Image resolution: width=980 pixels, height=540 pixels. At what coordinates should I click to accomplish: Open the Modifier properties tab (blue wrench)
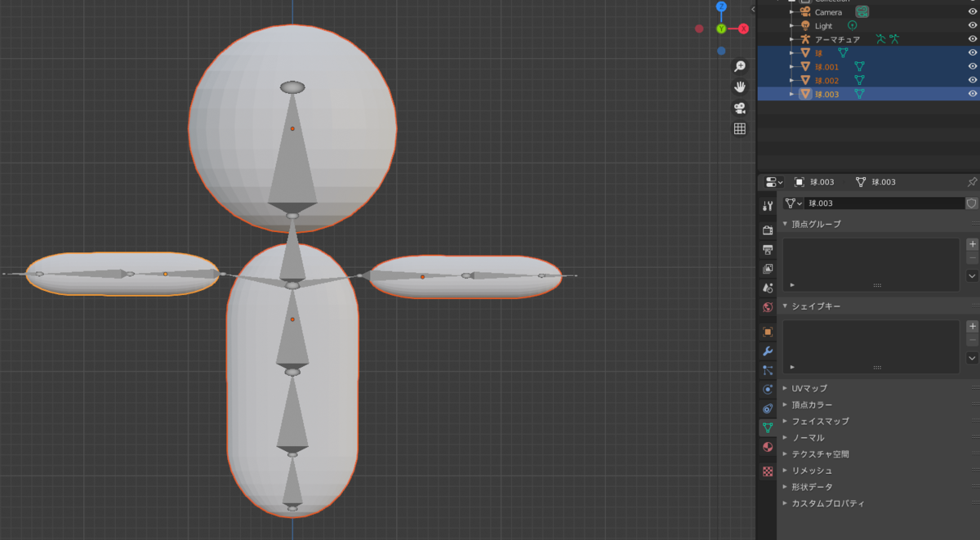click(x=767, y=350)
